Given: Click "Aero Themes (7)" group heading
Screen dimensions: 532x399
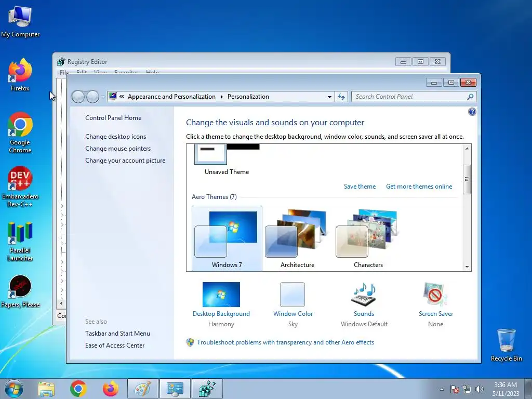Looking at the screenshot, I should (x=214, y=197).
